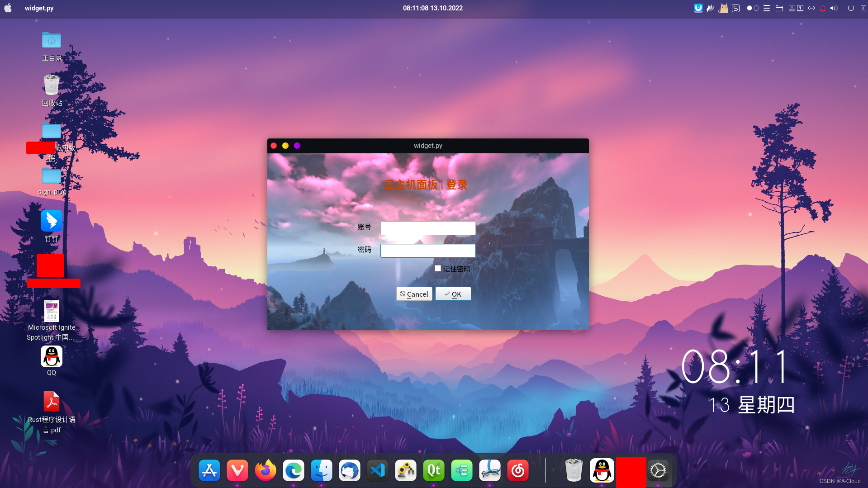Image resolution: width=868 pixels, height=488 pixels.
Task: Click the Cancel button in login dialog
Action: coord(414,294)
